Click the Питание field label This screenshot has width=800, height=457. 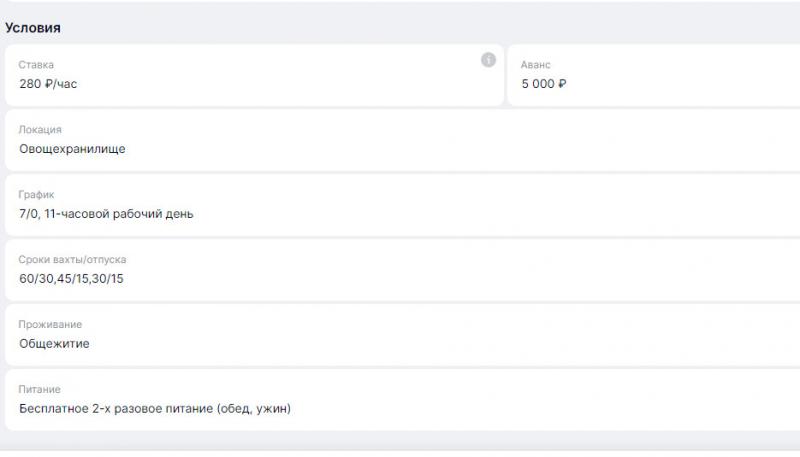39,389
